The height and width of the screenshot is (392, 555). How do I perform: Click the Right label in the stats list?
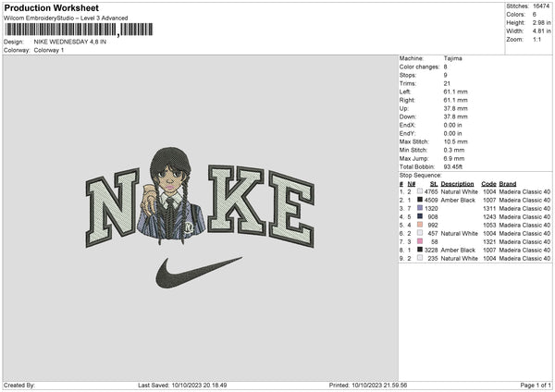click(x=407, y=100)
